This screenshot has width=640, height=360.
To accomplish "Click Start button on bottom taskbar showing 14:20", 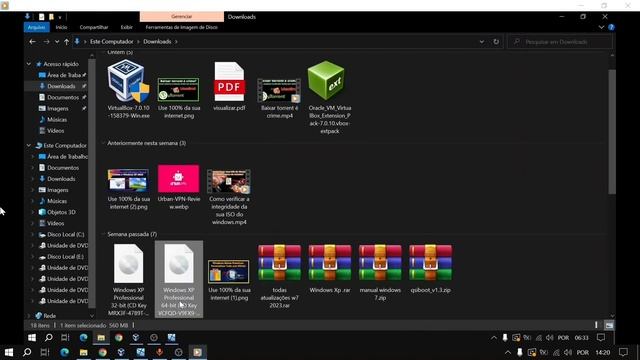I will click(x=9, y=352).
